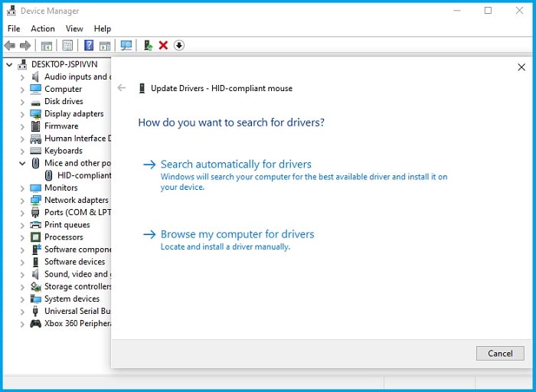Click the Display adapters icon
This screenshot has height=392, width=536.
click(x=35, y=114)
